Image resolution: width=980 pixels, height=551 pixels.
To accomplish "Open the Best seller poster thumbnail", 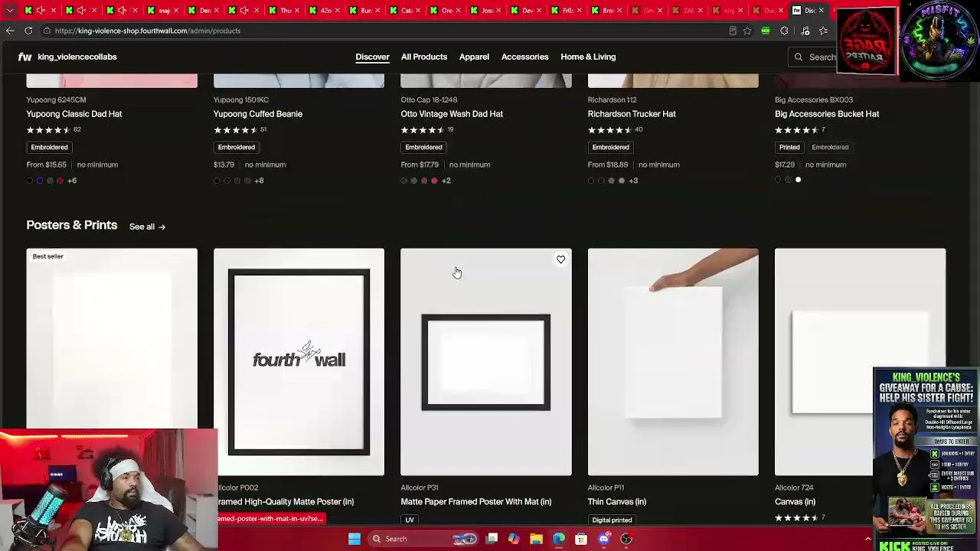I will click(x=112, y=338).
